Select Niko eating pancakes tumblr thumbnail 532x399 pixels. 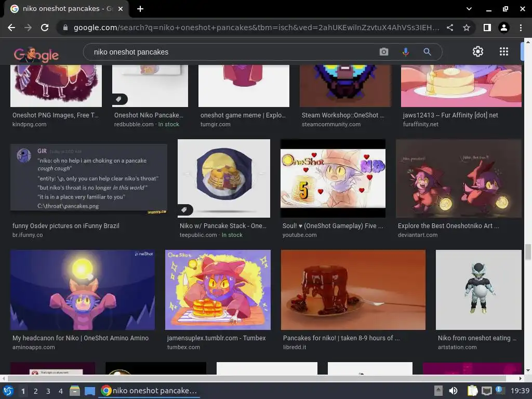(218, 290)
